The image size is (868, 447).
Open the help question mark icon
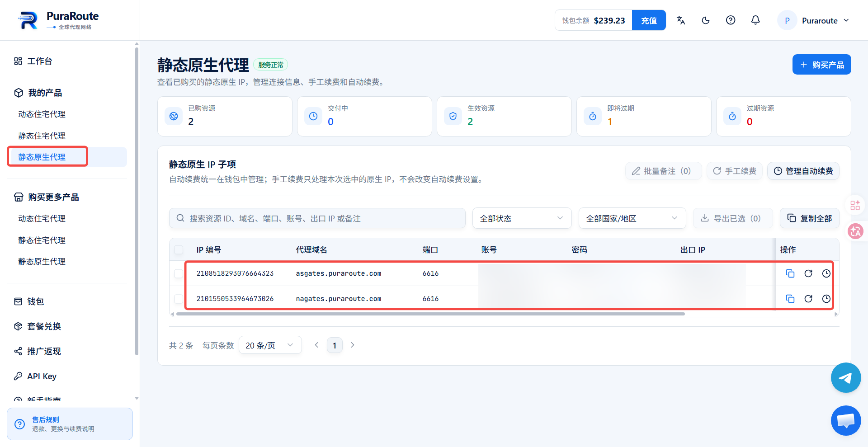coord(731,20)
